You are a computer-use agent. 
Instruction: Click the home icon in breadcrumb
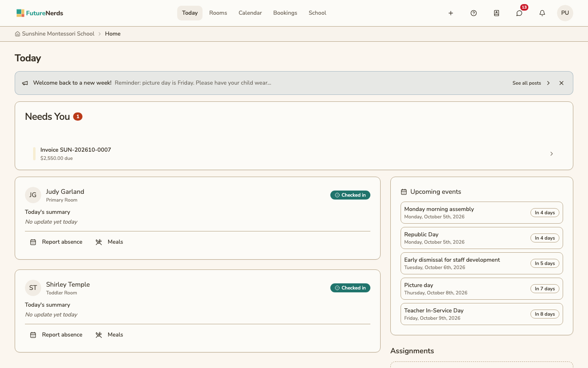18,34
